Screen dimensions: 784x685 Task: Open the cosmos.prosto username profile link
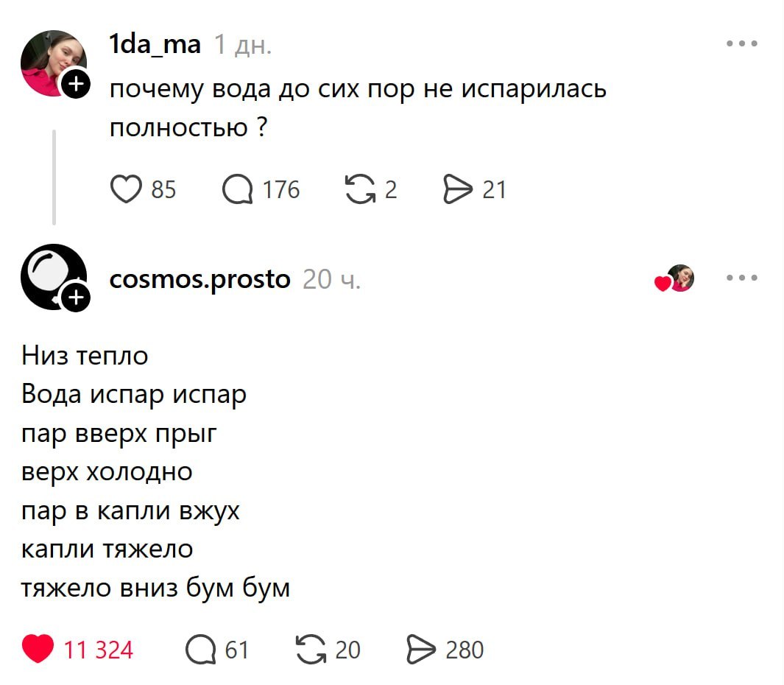pyautogui.click(x=199, y=279)
